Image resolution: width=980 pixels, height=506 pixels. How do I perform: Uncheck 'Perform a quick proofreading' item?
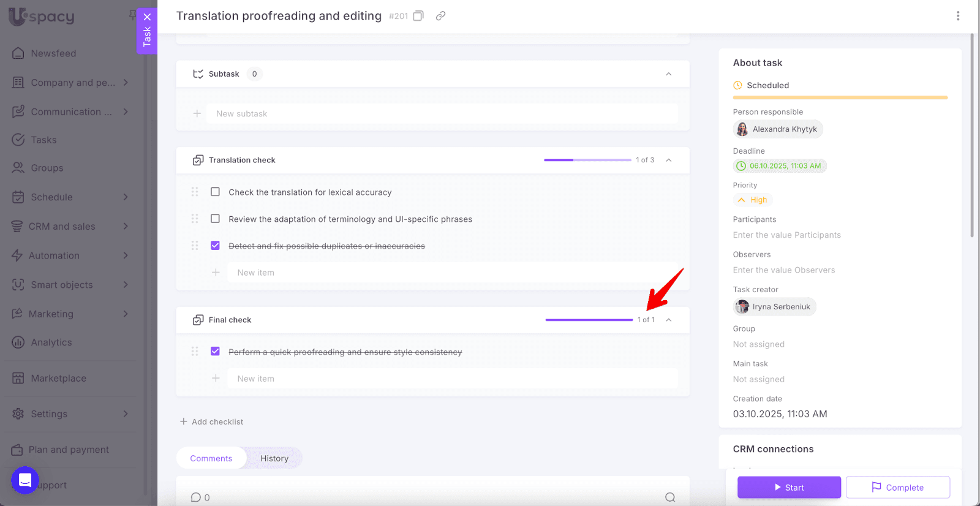(x=215, y=352)
